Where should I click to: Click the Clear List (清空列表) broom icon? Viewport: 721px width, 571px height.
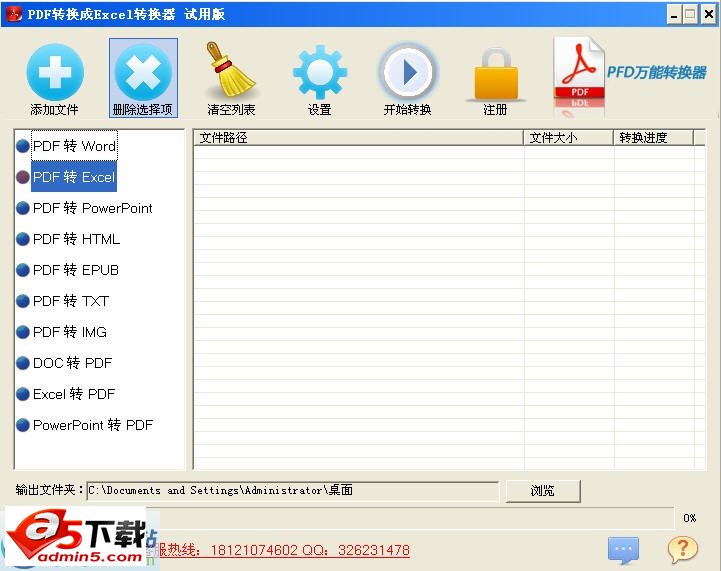(x=230, y=69)
